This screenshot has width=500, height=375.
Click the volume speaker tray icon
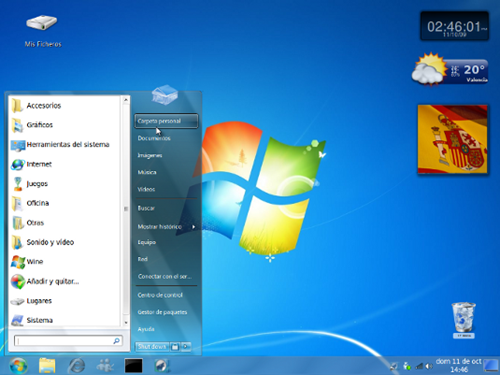point(429,366)
